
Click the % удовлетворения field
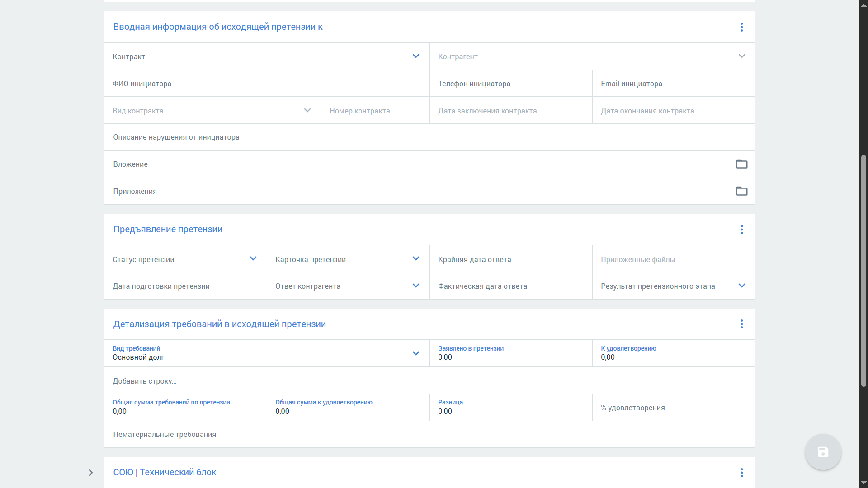click(674, 407)
